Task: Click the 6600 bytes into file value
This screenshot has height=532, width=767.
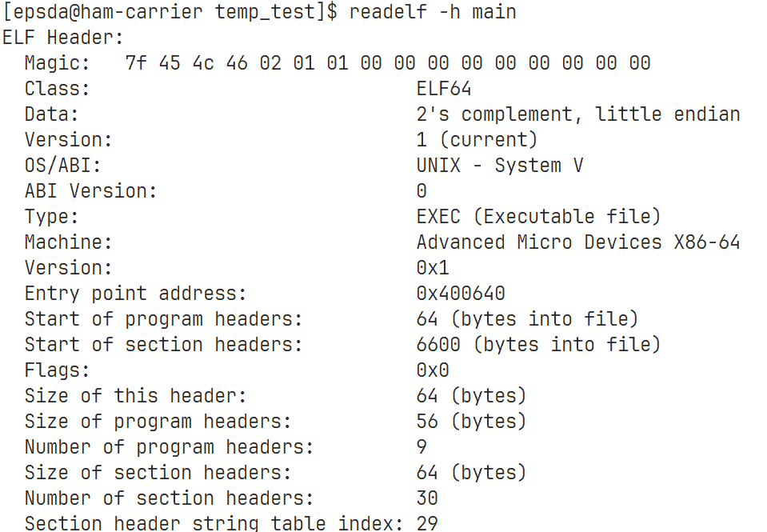Action: pyautogui.click(x=538, y=344)
